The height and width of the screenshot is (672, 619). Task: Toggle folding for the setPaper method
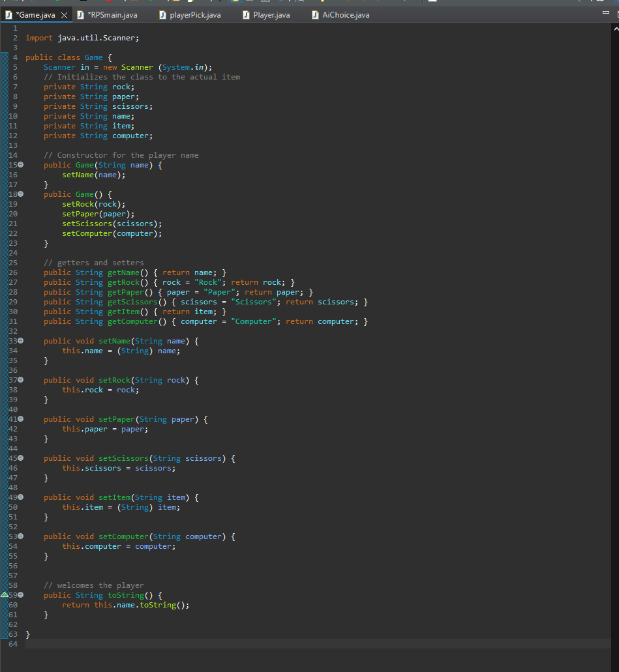coord(20,418)
